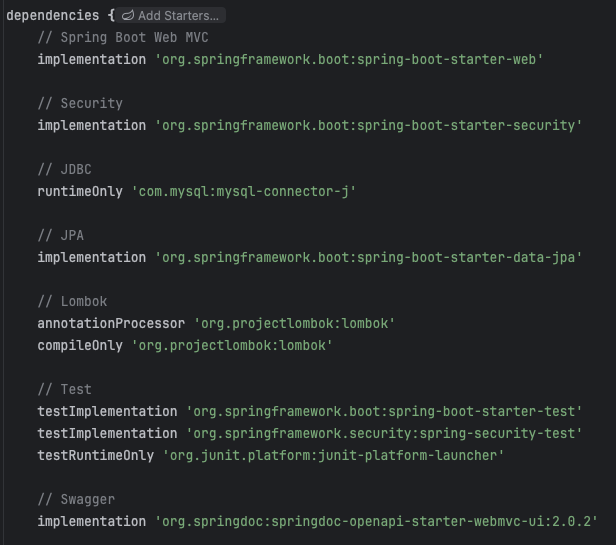Click the Test comment line
Viewport: 616px width, 545px height.
pyautogui.click(x=65, y=390)
